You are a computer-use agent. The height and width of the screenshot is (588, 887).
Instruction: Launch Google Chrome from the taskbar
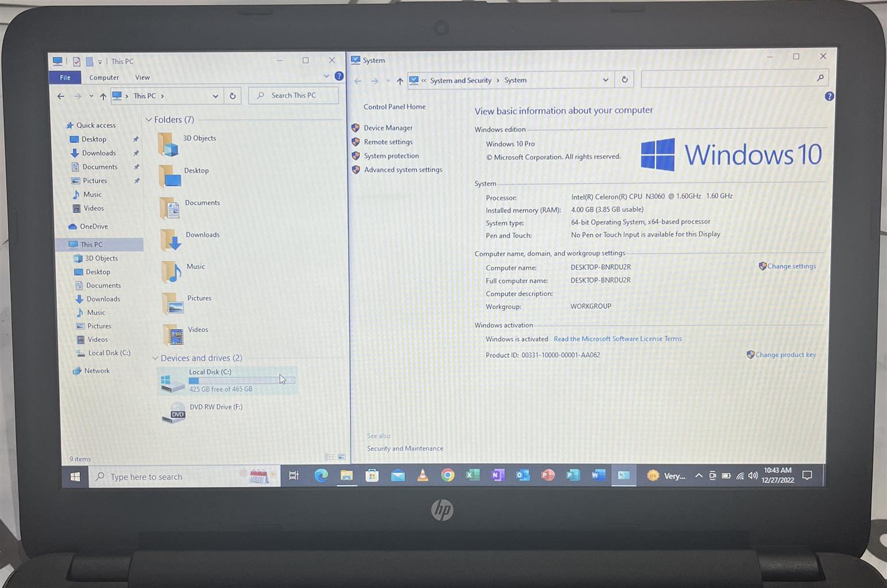448,475
